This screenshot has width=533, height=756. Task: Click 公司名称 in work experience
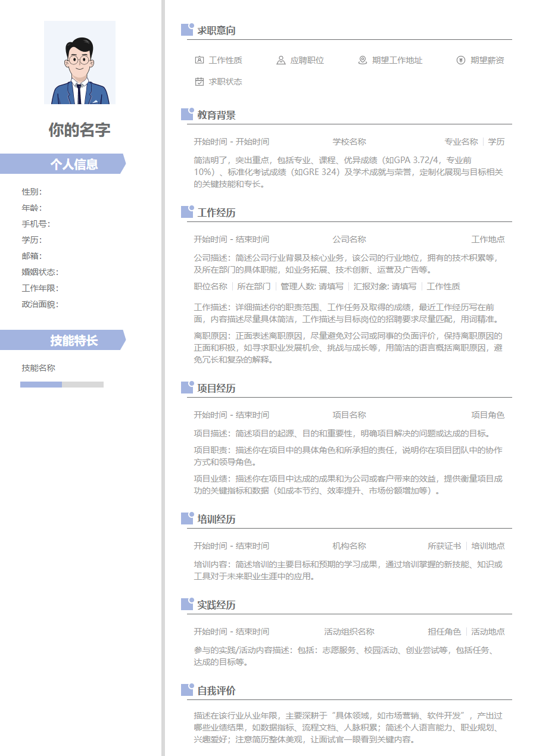pos(349,239)
